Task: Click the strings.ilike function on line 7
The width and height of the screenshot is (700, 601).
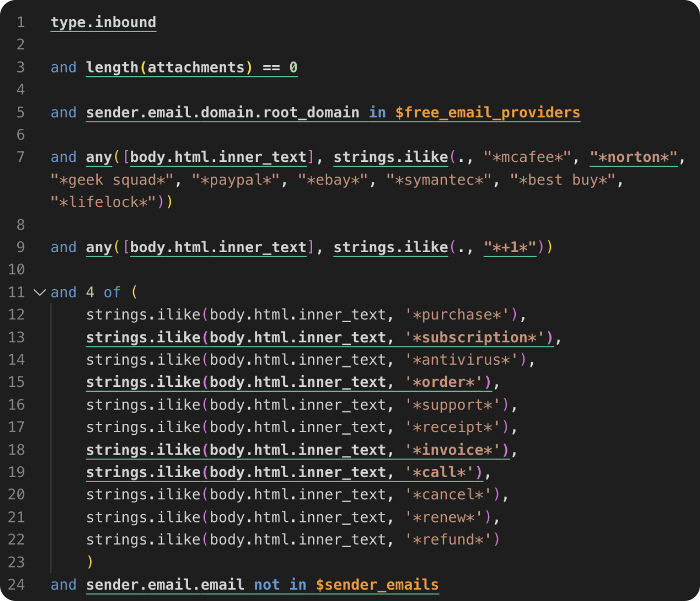Action: [390, 157]
